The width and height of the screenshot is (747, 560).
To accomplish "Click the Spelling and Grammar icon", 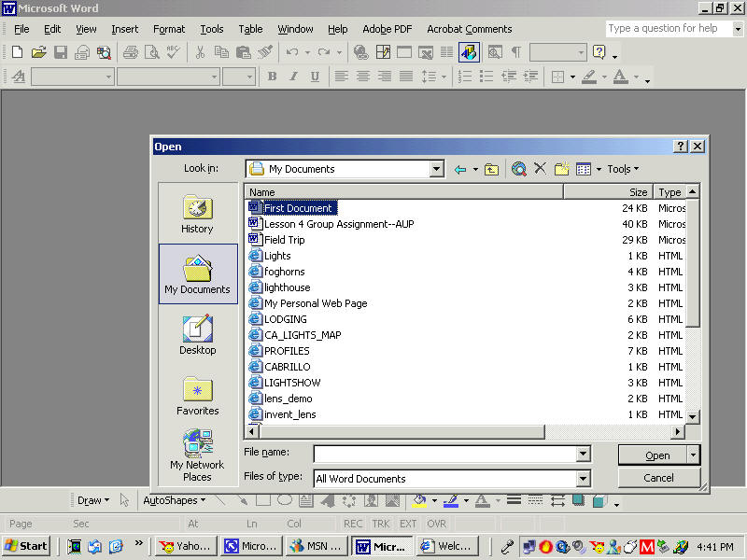I will pyautogui.click(x=173, y=52).
